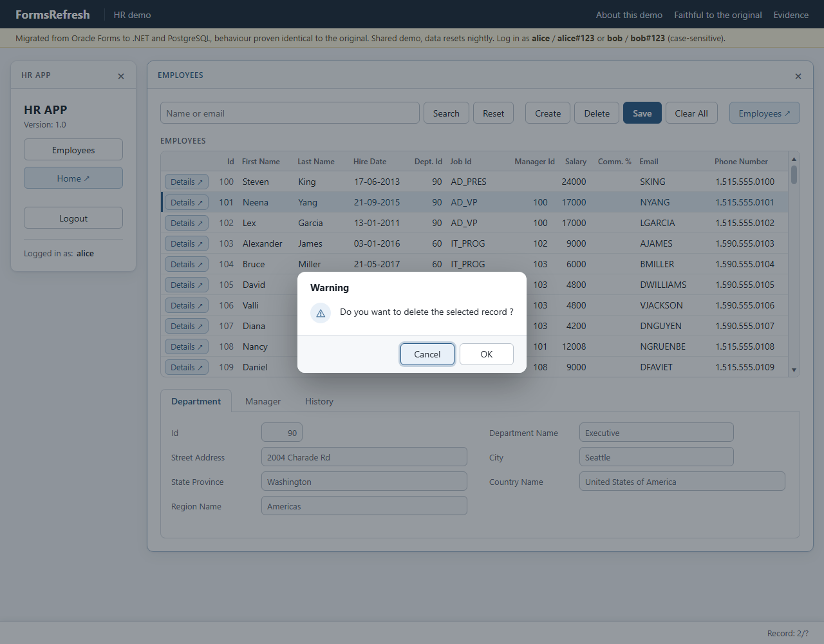Open Details for employee 100 Steven
Viewport: 824px width, 644px height.
[x=187, y=182]
